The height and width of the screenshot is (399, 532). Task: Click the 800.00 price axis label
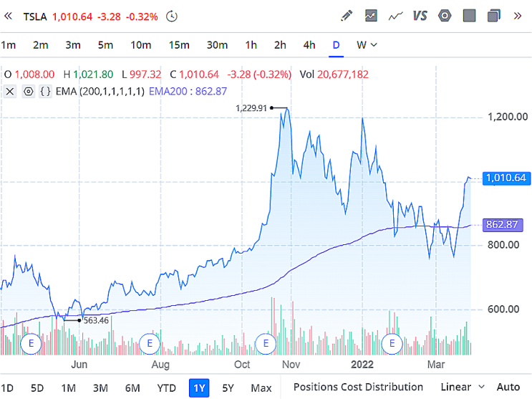click(503, 245)
